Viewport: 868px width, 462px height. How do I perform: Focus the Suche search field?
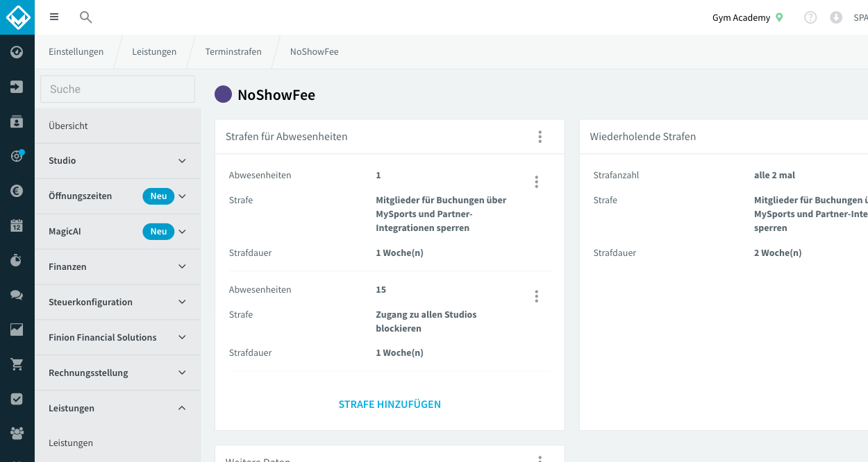point(118,89)
